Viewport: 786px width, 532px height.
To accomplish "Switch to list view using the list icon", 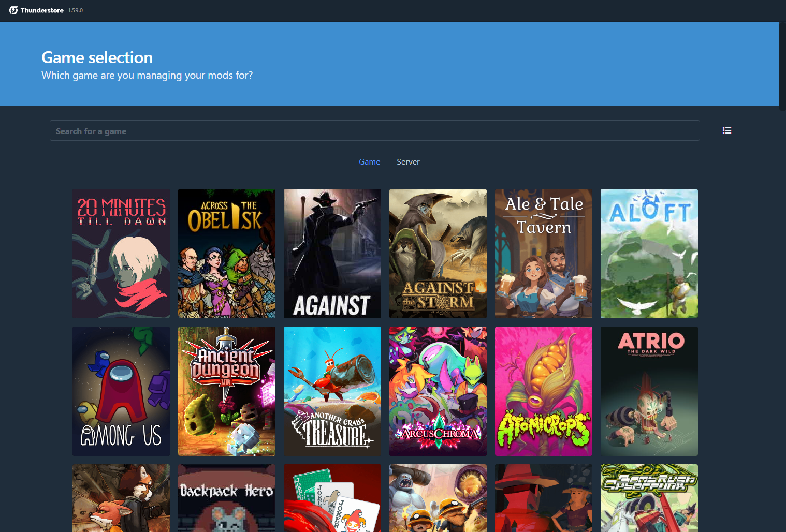I will coord(727,130).
